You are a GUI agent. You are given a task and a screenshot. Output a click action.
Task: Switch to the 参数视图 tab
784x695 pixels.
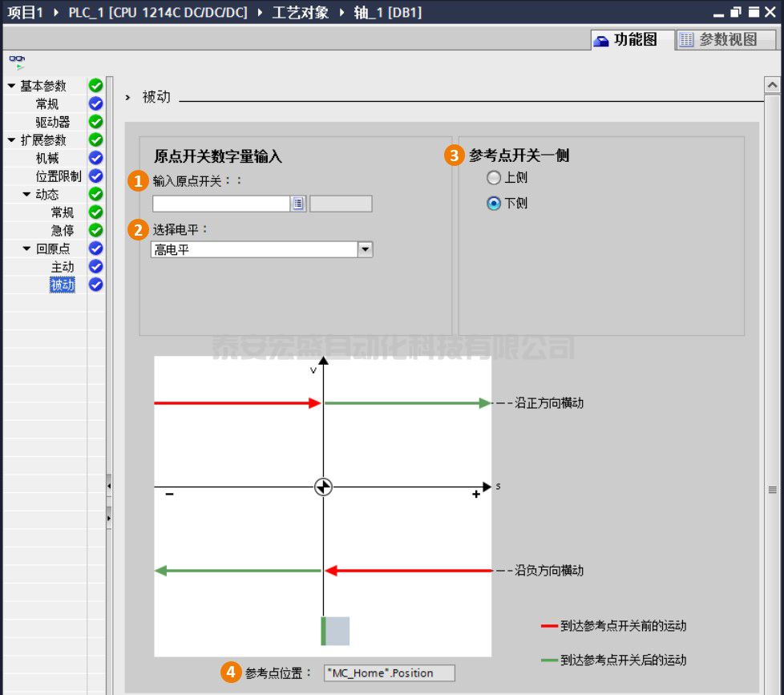pos(718,39)
